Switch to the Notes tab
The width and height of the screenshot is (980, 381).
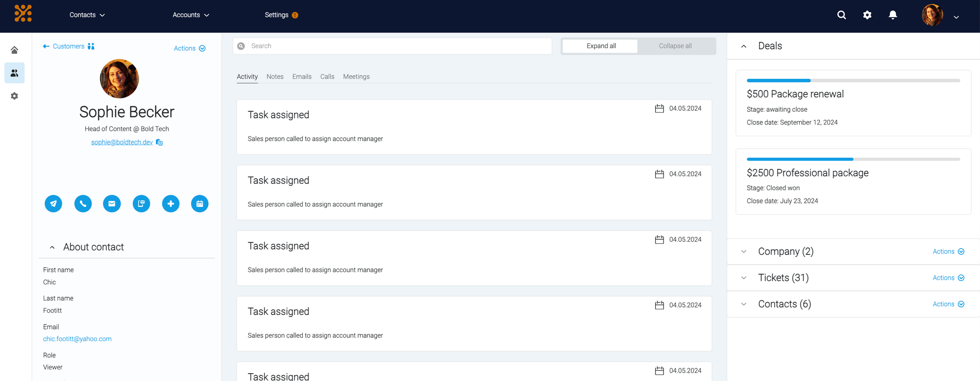click(275, 77)
